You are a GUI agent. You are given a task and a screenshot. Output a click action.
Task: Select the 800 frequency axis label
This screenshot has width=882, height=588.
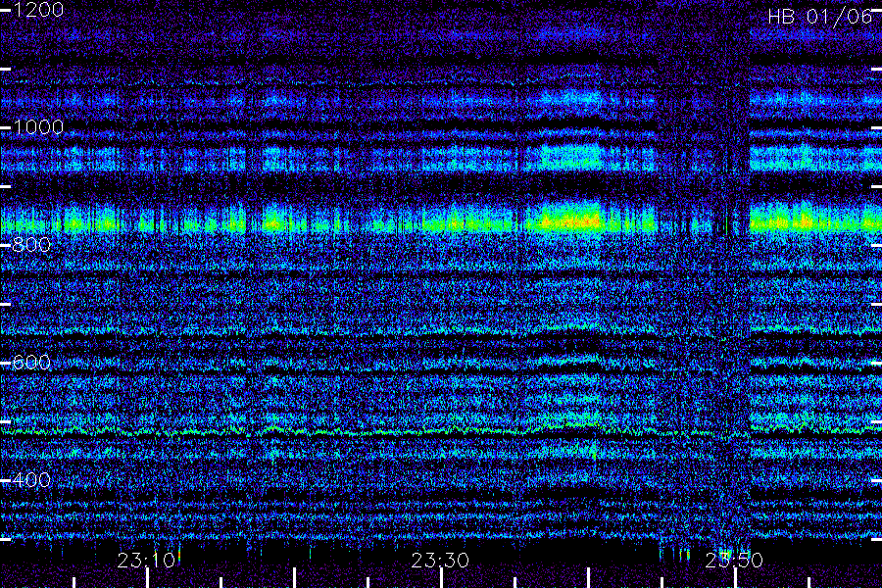point(31,245)
